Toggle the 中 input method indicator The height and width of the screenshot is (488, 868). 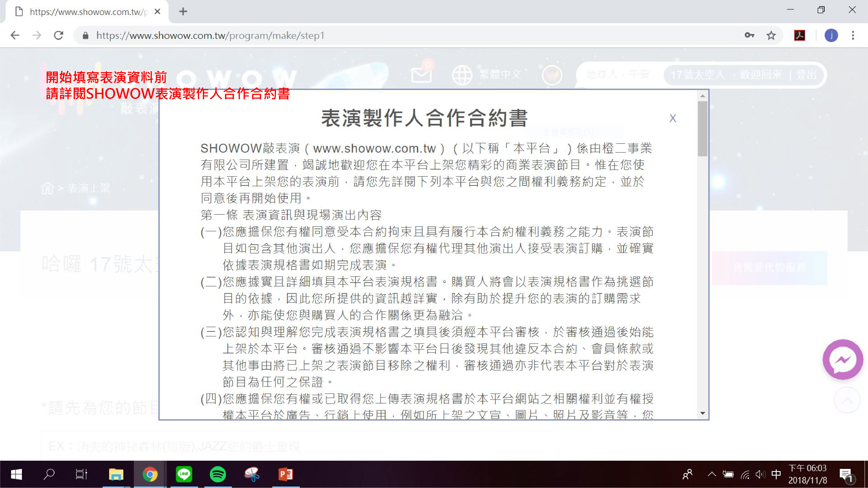[x=776, y=475]
